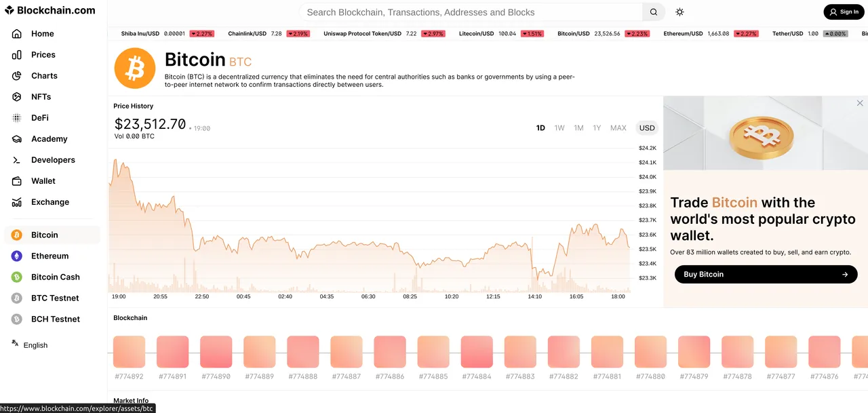
Task: Open the Exchange trend icon
Action: (17, 202)
